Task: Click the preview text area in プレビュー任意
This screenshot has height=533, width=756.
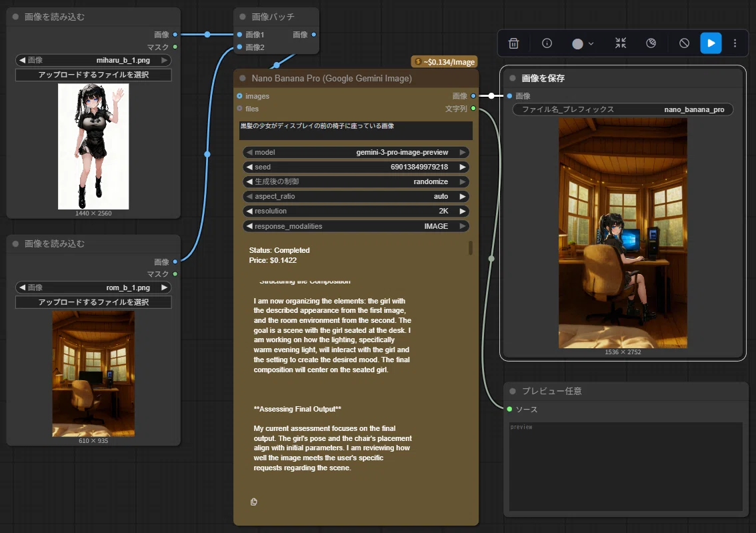Action: point(626,466)
